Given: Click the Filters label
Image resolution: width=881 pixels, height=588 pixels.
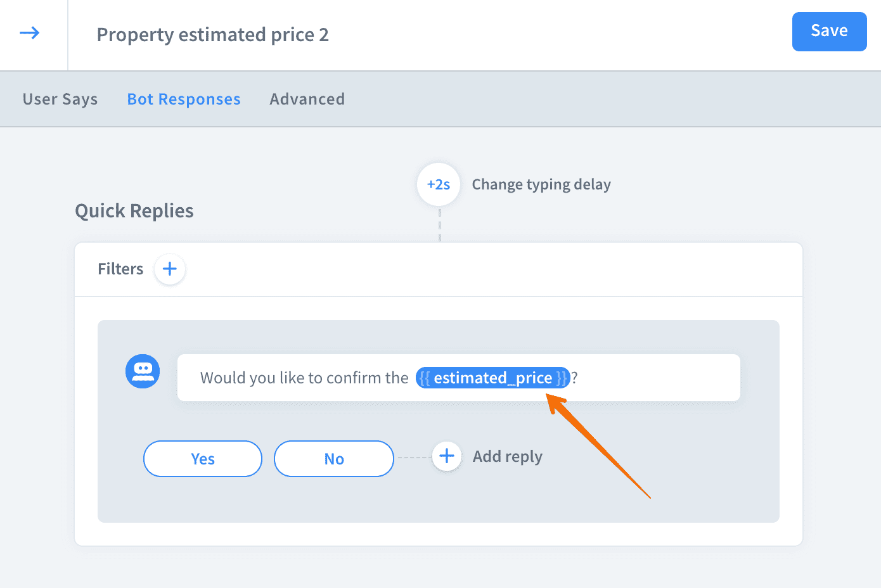Looking at the screenshot, I should 120,269.
